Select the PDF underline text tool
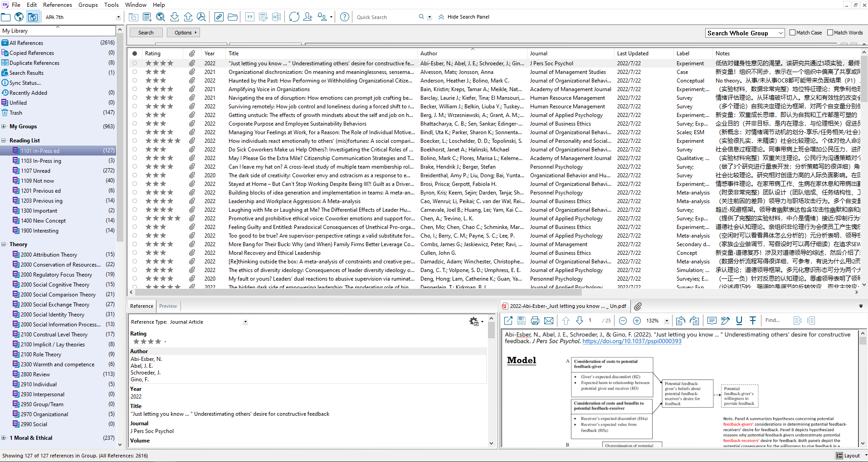 point(739,321)
